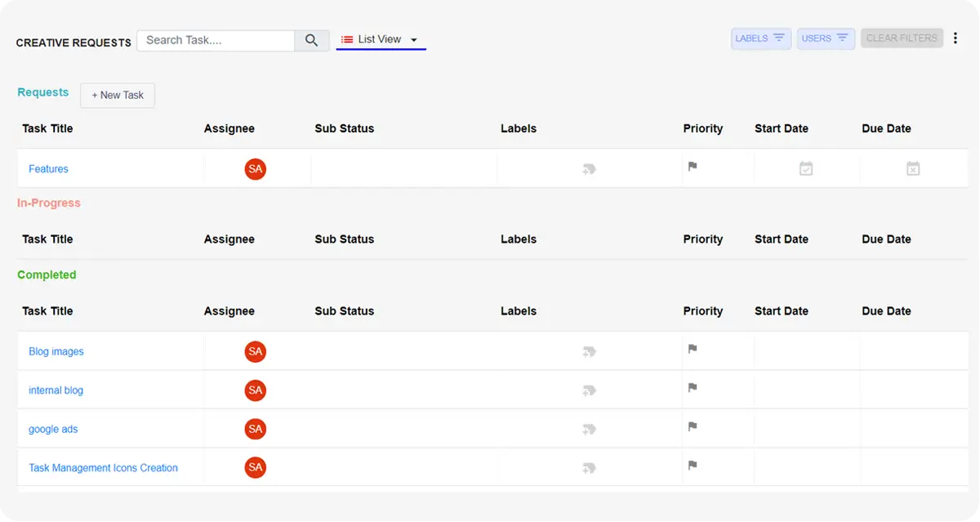Viewport: 980px width, 522px height.
Task: Set priority flag for the Features task
Action: point(692,167)
